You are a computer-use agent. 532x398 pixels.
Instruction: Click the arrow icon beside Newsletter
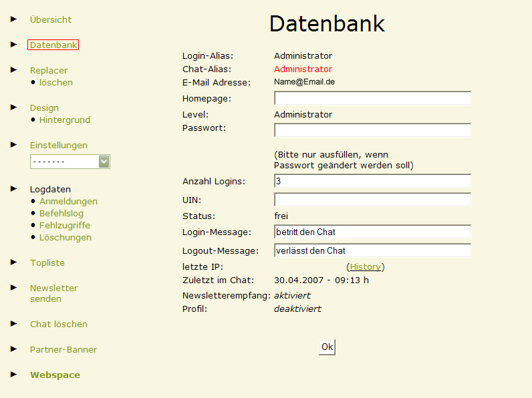(13, 288)
